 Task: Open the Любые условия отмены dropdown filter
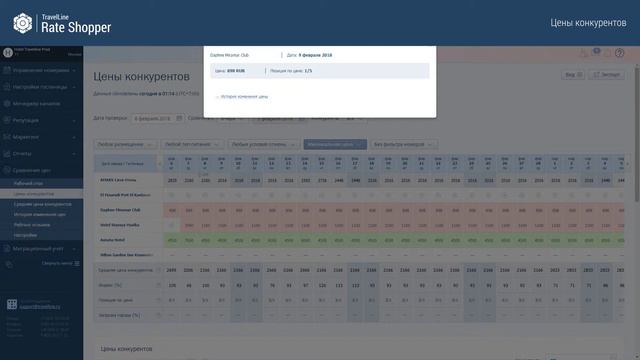tap(263, 144)
